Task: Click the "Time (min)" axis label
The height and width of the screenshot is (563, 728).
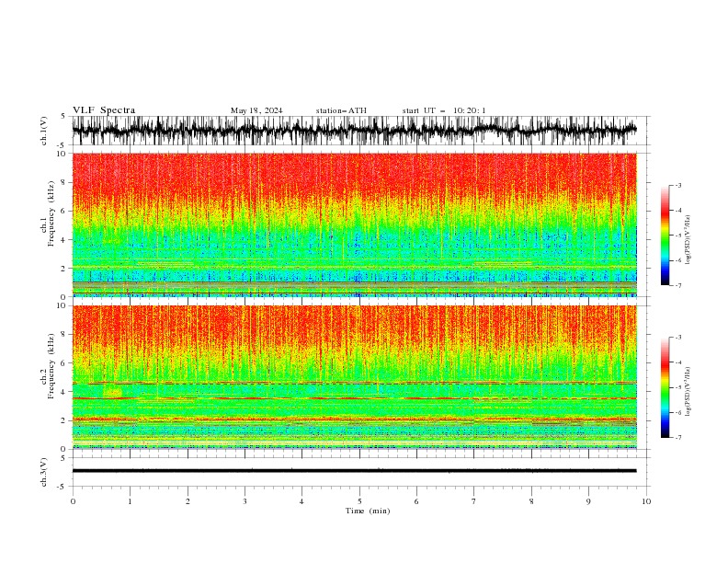Action: point(368,511)
